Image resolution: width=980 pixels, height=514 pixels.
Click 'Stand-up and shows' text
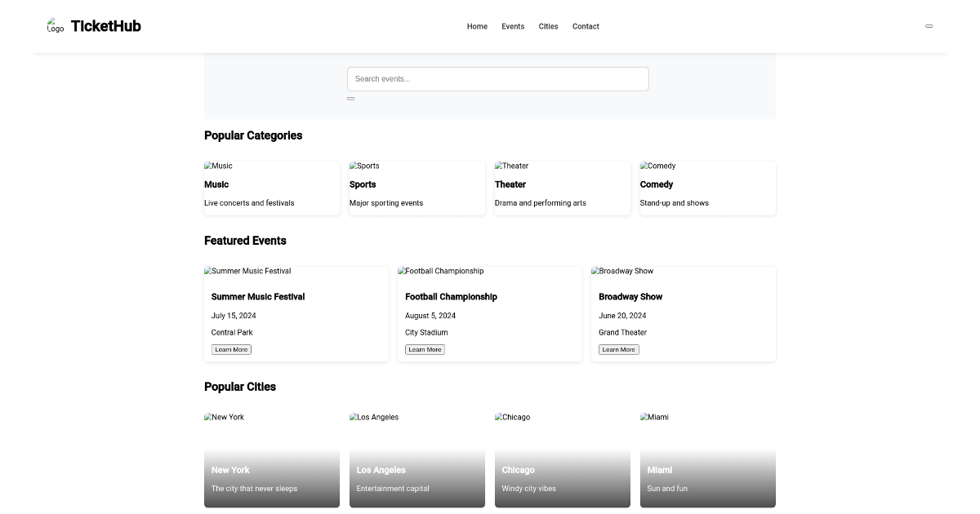(x=675, y=203)
